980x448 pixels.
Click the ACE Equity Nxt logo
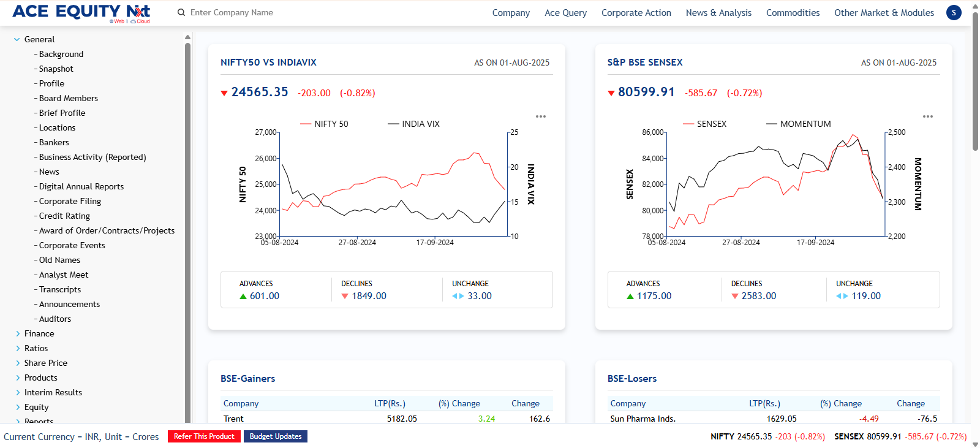(81, 12)
